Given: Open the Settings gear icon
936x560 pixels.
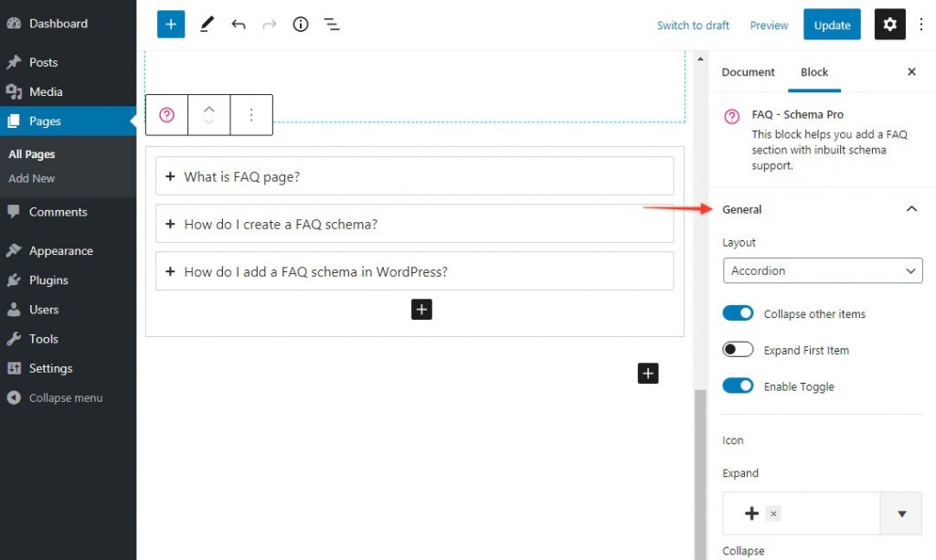Looking at the screenshot, I should 889,25.
